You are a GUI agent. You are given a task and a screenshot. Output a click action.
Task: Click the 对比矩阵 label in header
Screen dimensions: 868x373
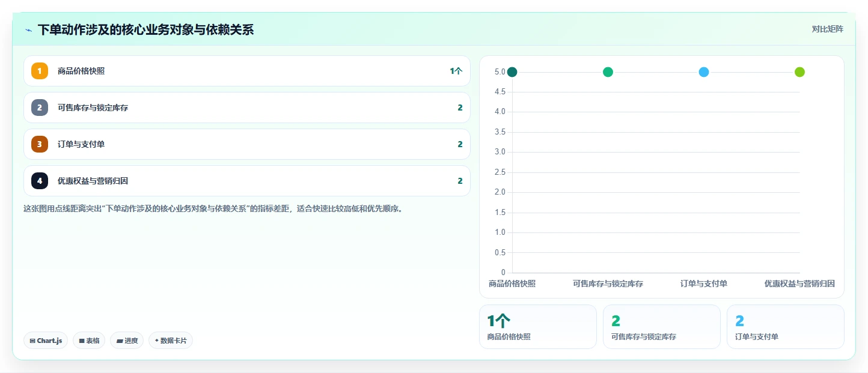pyautogui.click(x=827, y=29)
